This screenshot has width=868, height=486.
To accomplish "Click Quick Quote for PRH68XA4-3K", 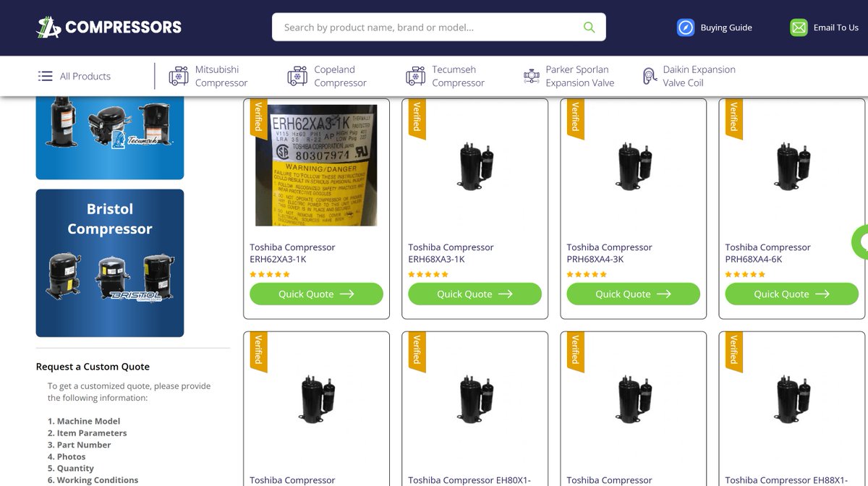I will (x=633, y=294).
